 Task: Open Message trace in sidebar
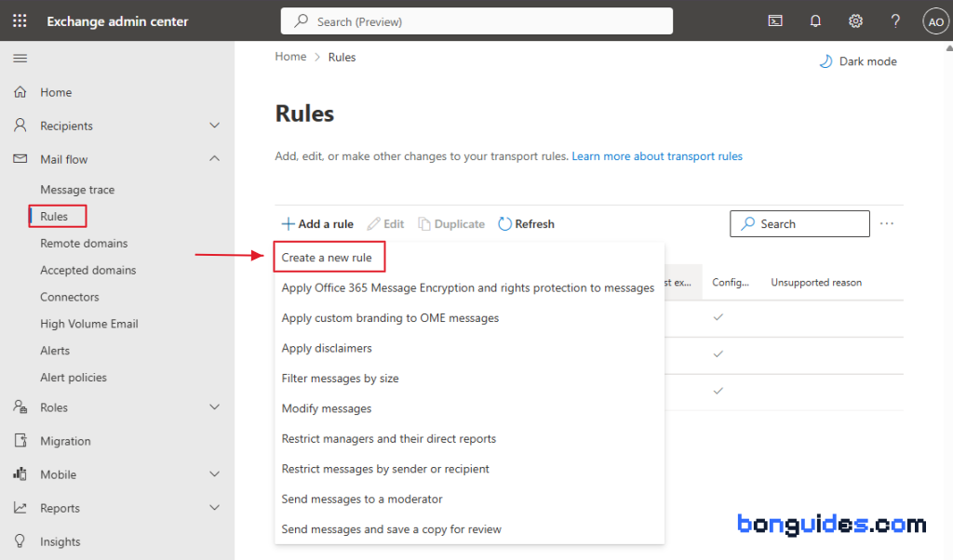(77, 190)
